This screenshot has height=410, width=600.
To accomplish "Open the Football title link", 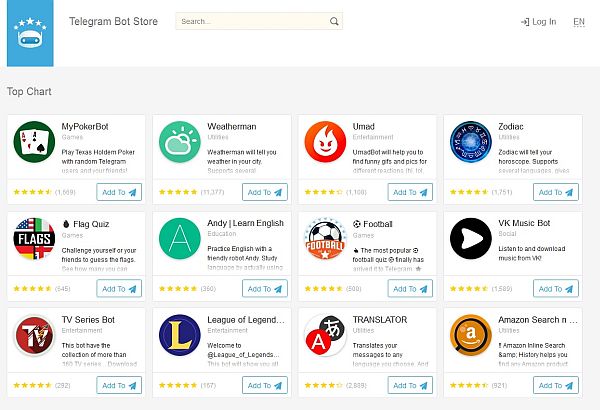I will [x=373, y=224].
